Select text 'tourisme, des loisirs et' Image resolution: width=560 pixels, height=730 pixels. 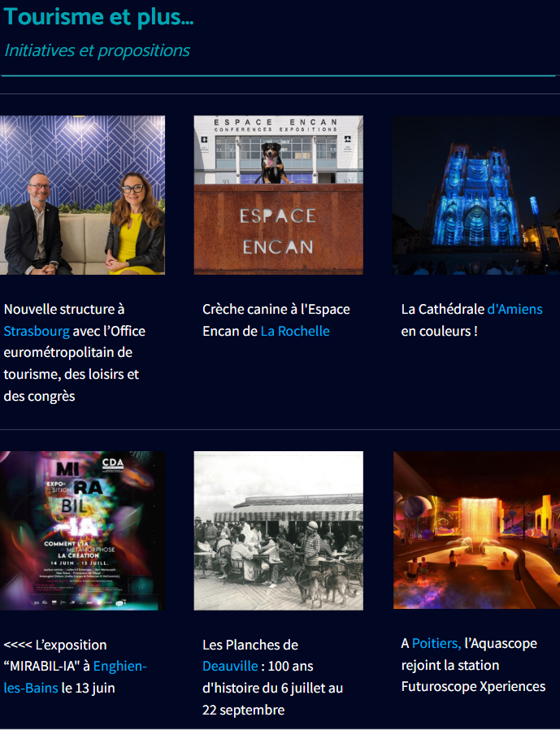72,374
